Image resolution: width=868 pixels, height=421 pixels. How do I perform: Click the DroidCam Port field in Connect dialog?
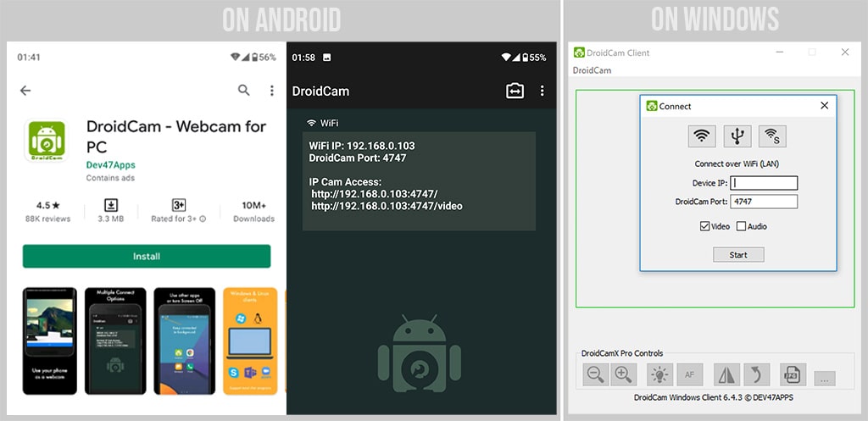pos(764,202)
